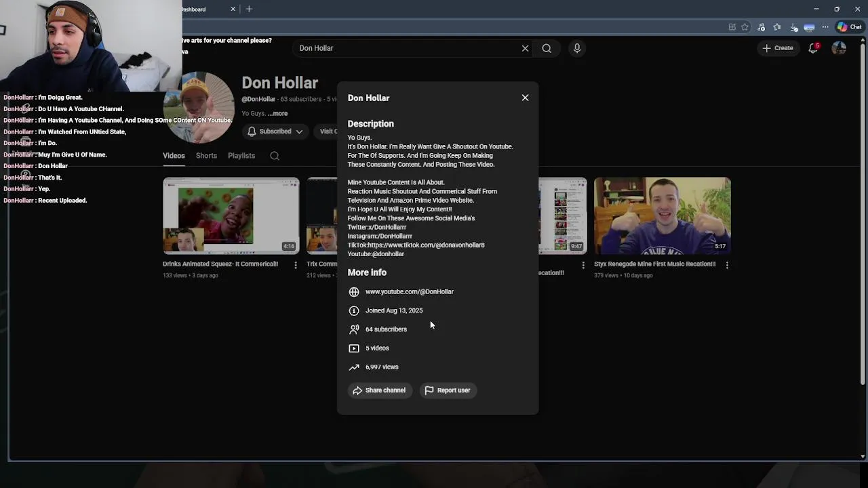The image size is (868, 488).
Task: Open the browser more options menu
Action: (x=825, y=27)
